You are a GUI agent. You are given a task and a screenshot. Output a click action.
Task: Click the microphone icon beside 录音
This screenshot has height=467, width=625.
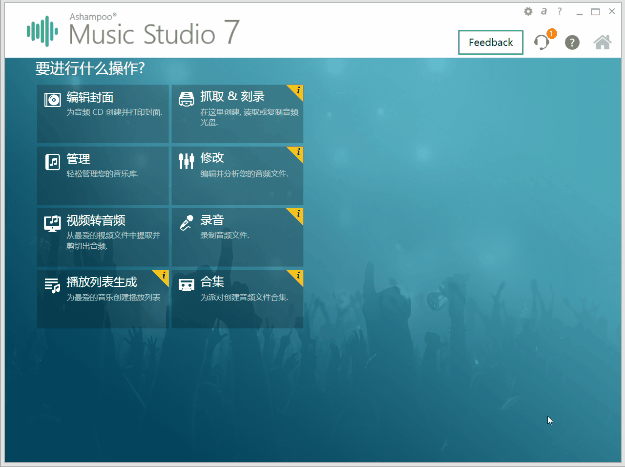coord(186,223)
